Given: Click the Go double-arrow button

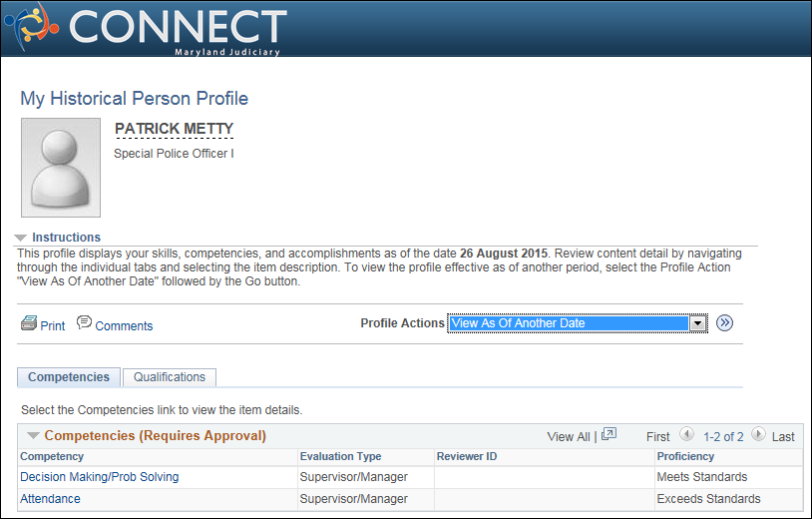Looking at the screenshot, I should [724, 323].
